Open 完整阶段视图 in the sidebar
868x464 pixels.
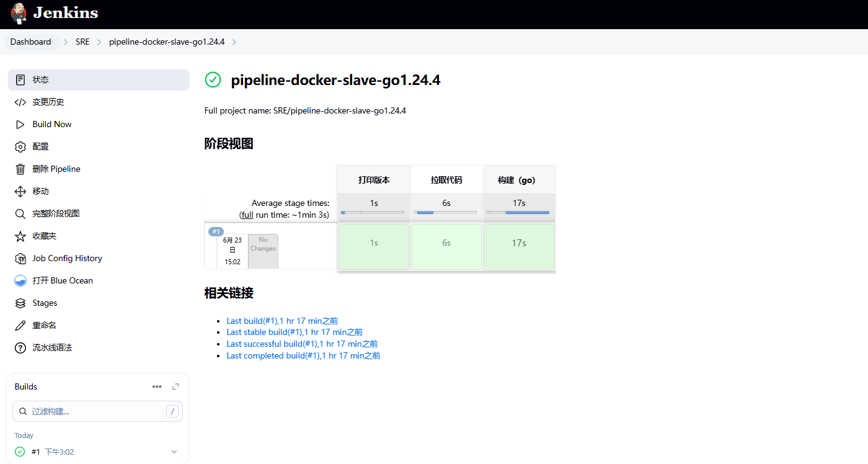click(99, 214)
